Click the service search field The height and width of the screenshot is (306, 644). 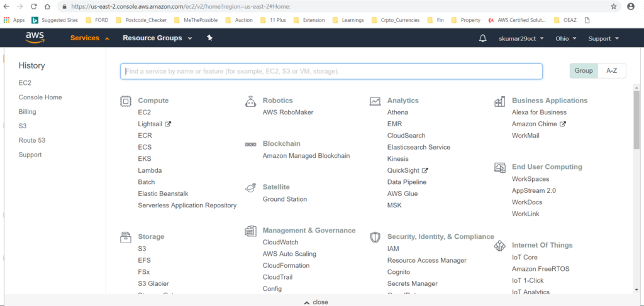coord(331,72)
